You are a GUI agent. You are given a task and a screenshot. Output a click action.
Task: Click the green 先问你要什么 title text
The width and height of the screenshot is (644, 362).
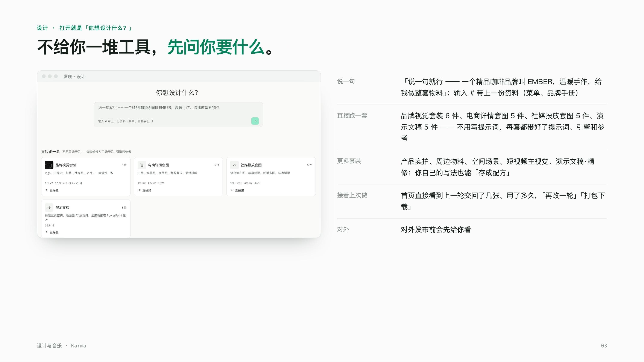pos(216,47)
